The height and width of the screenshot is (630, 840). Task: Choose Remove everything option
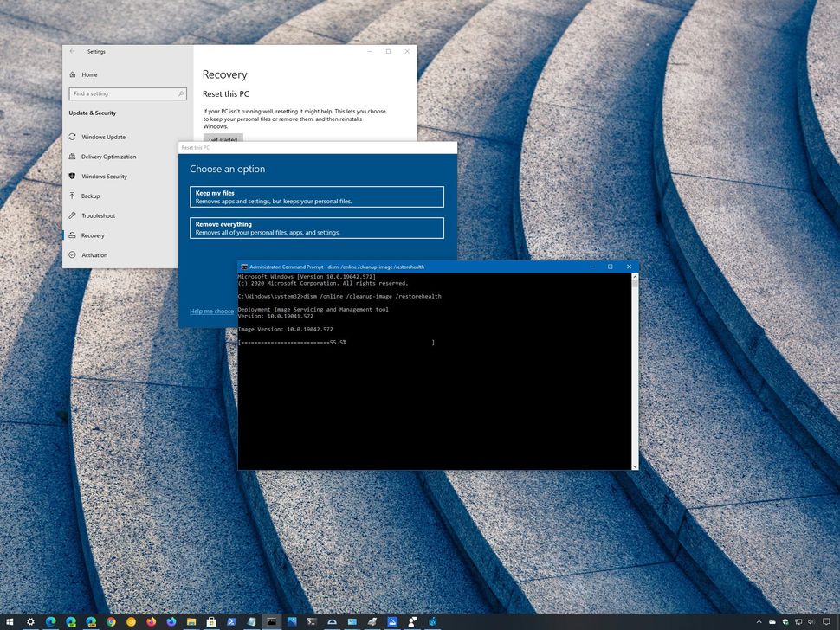tap(317, 228)
